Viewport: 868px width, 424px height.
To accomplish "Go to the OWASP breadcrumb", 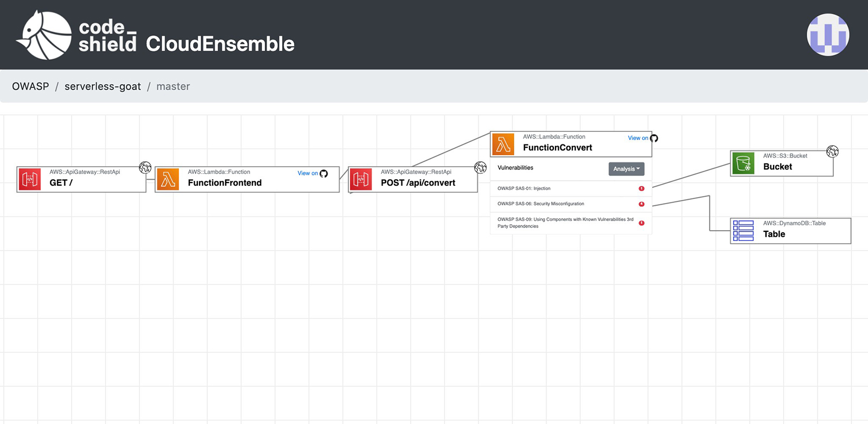I will point(30,86).
